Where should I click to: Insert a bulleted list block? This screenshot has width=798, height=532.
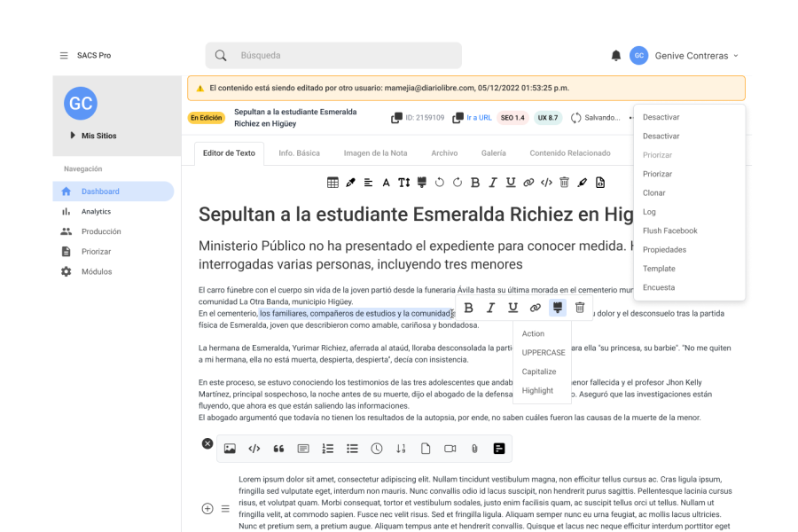(352, 449)
